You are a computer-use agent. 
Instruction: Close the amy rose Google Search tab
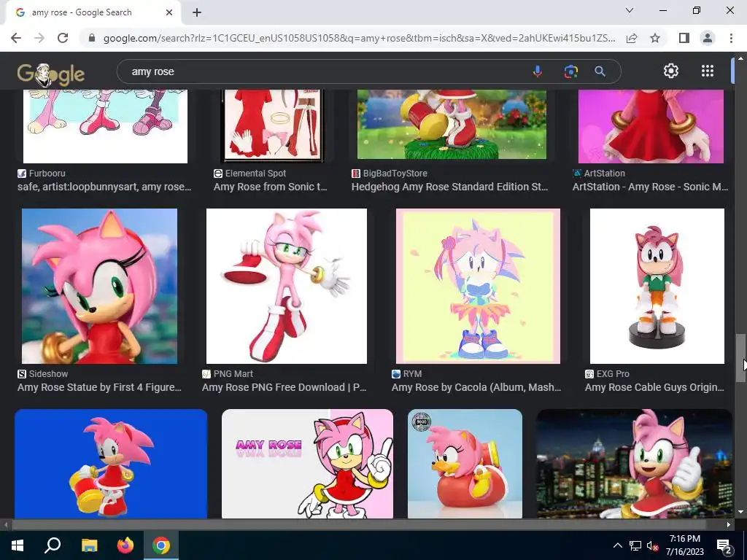point(169,12)
